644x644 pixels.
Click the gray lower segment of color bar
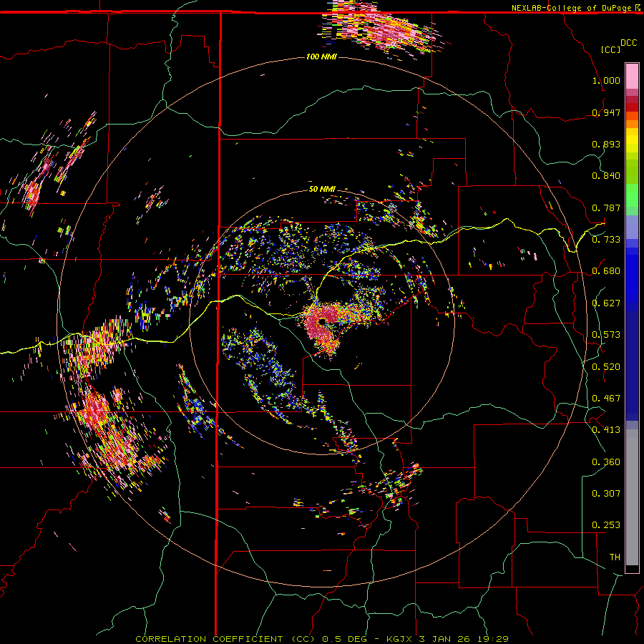632,497
